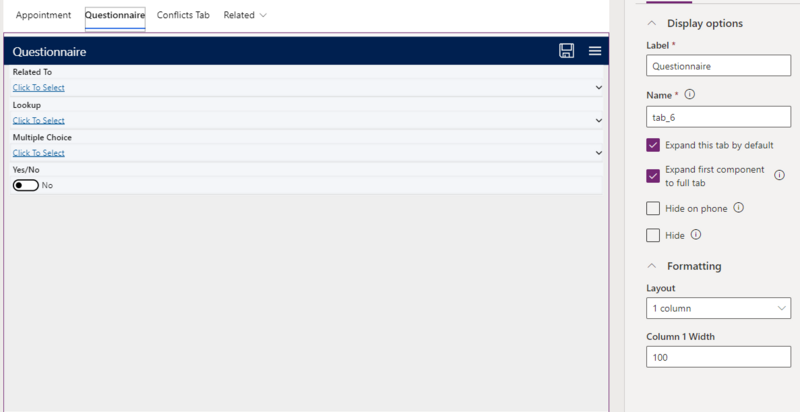Viewport: 800px width, 412px height.
Task: Expand the Multiple Choice dropdown arrow
Action: [598, 153]
